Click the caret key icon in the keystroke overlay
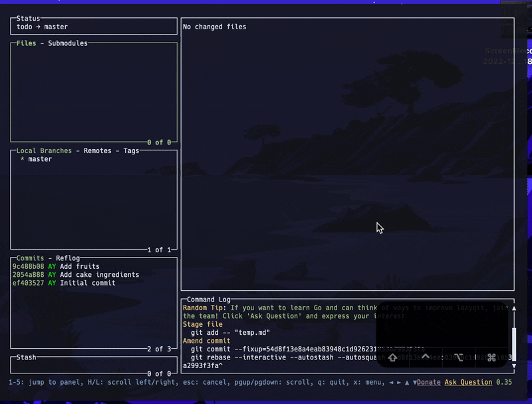Image resolution: width=532 pixels, height=404 pixels. click(425, 357)
